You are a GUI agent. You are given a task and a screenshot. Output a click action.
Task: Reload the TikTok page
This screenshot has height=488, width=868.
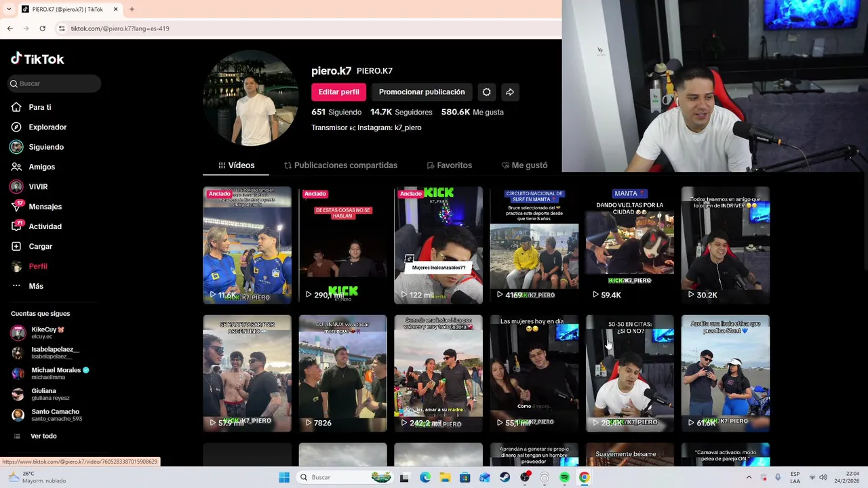pyautogui.click(x=42, y=28)
